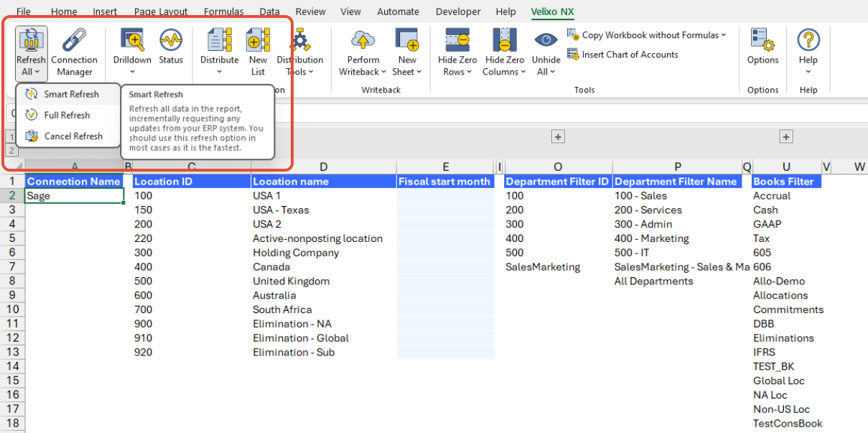868x433 pixels.
Task: Choose Smart Refresh from the menu
Action: tap(68, 94)
